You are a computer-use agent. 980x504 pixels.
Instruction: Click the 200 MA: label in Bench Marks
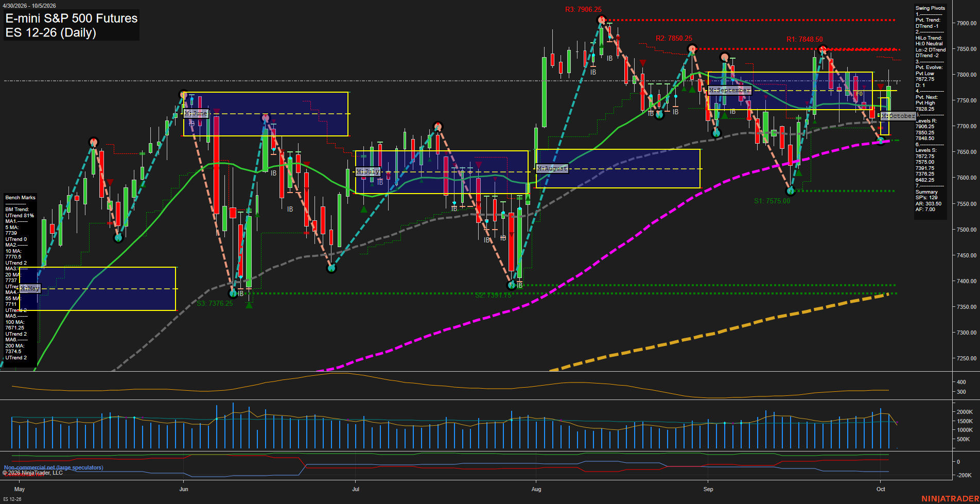15,346
